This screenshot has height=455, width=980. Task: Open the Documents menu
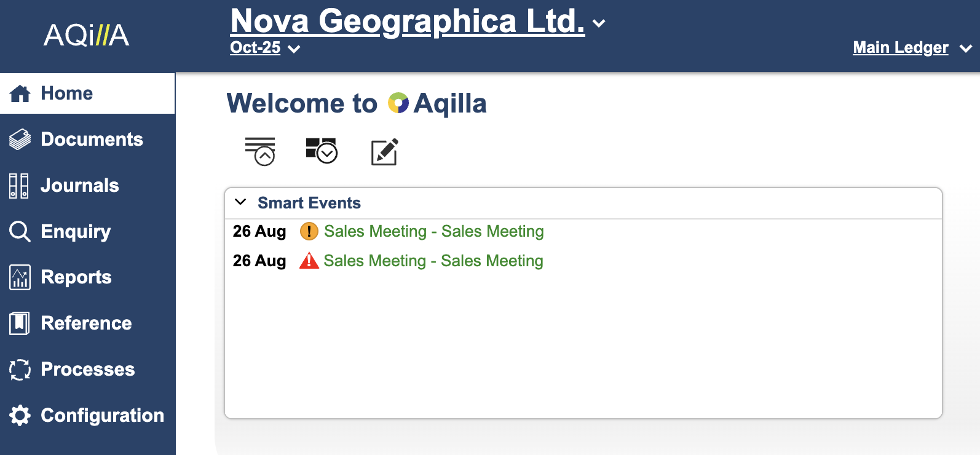click(91, 140)
